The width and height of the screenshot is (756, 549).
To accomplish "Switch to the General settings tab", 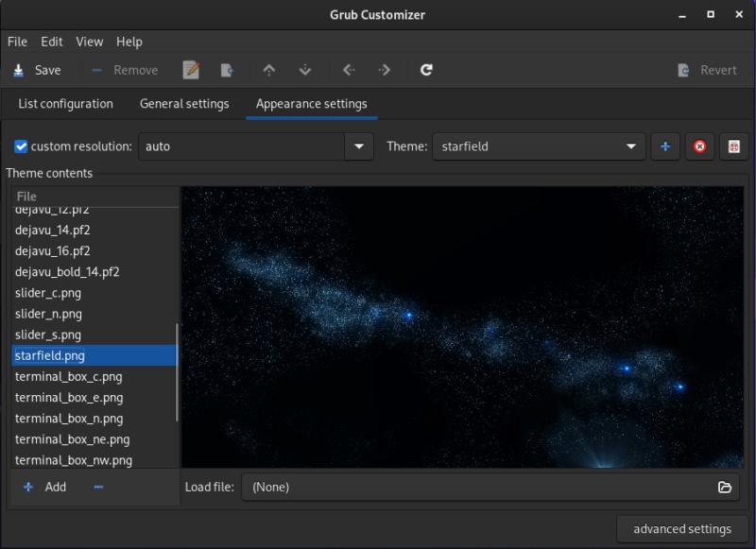I will [184, 104].
